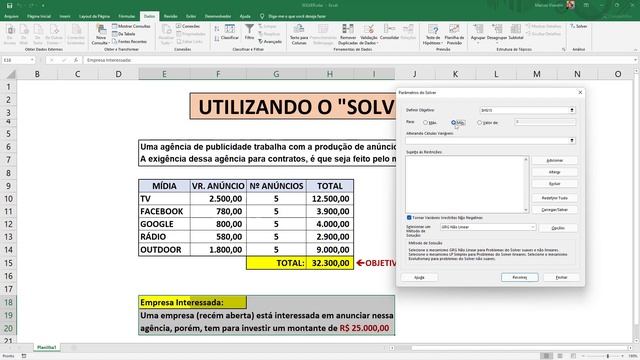Click the Resolver button
Screen dimensions: 640x360
coord(520,277)
